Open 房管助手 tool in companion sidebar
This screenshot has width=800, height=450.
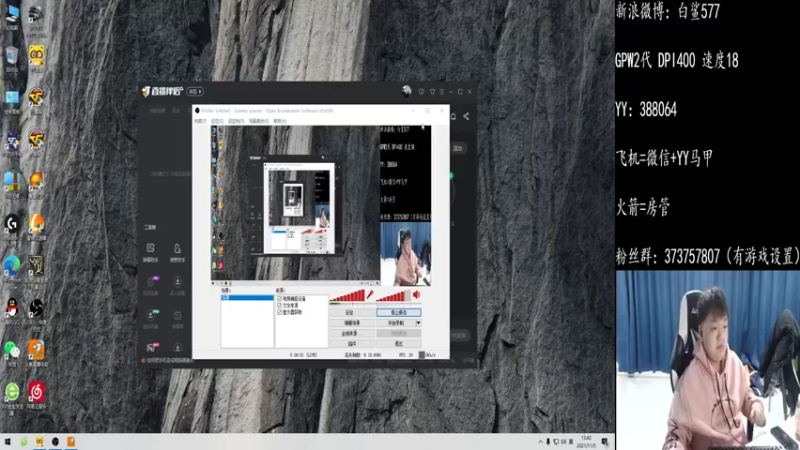tap(177, 253)
